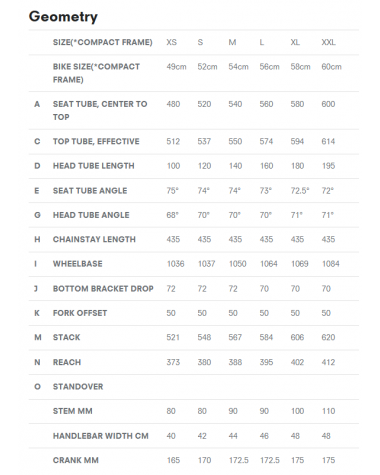
Task: Click the Crank MM 165 value
Action: coord(173,460)
